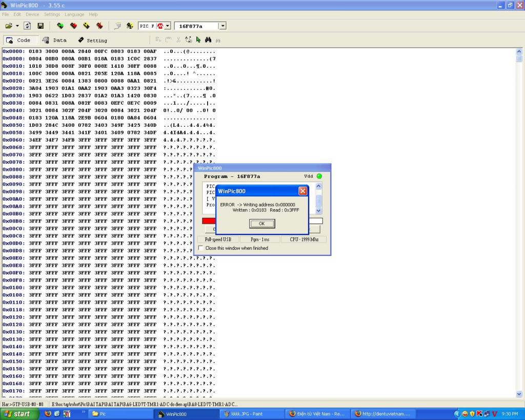Open the PIC F family dropdown
The image size is (525, 420).
pos(168,26)
